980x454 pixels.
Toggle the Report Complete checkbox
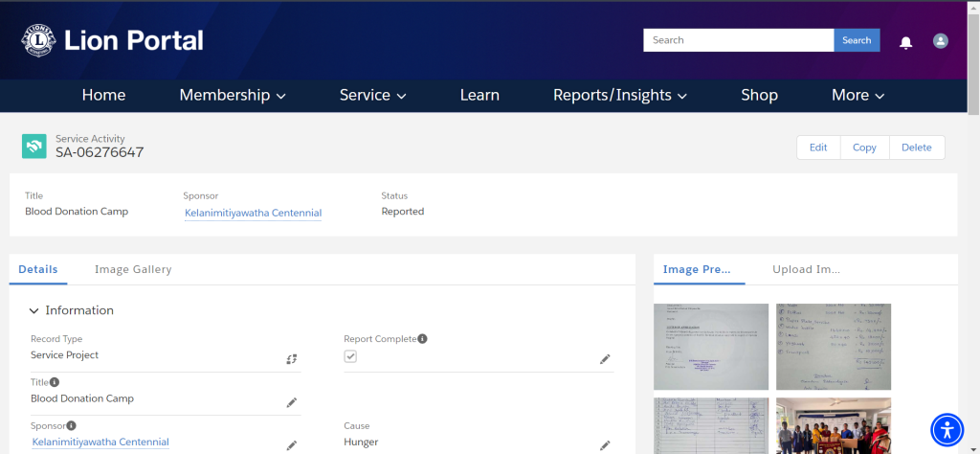pyautogui.click(x=350, y=356)
